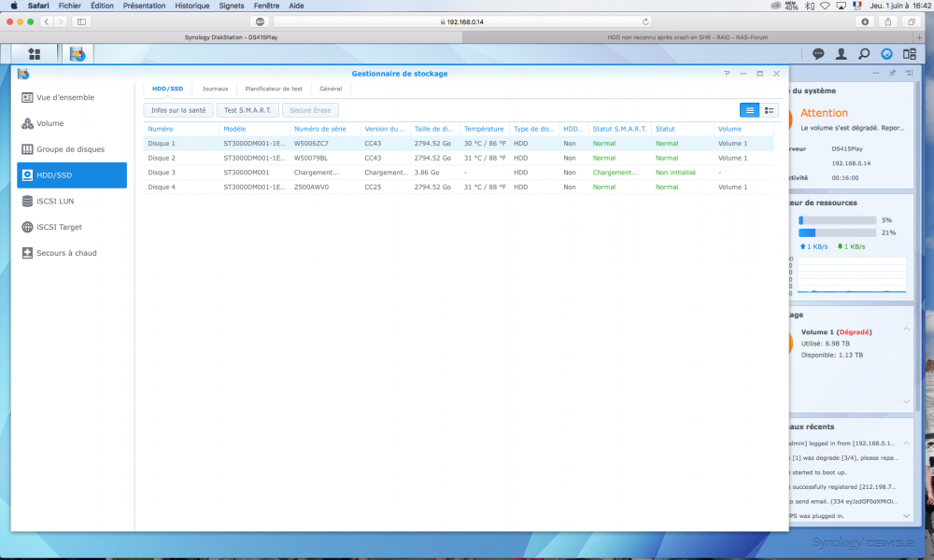
Task: Open the user account options icon
Action: (842, 54)
